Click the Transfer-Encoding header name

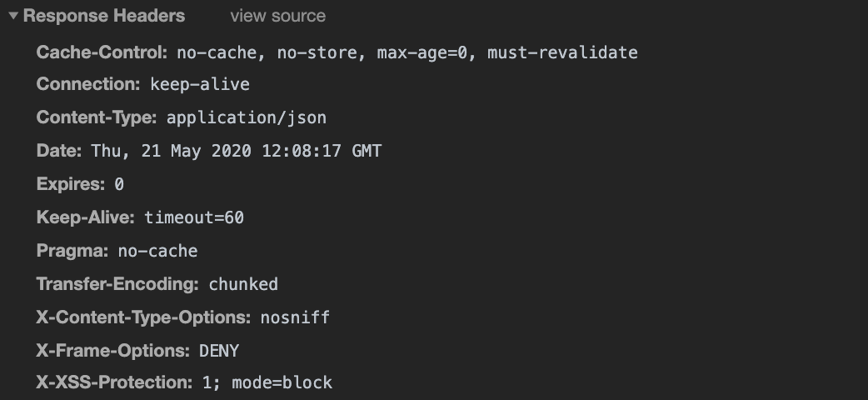point(117,284)
